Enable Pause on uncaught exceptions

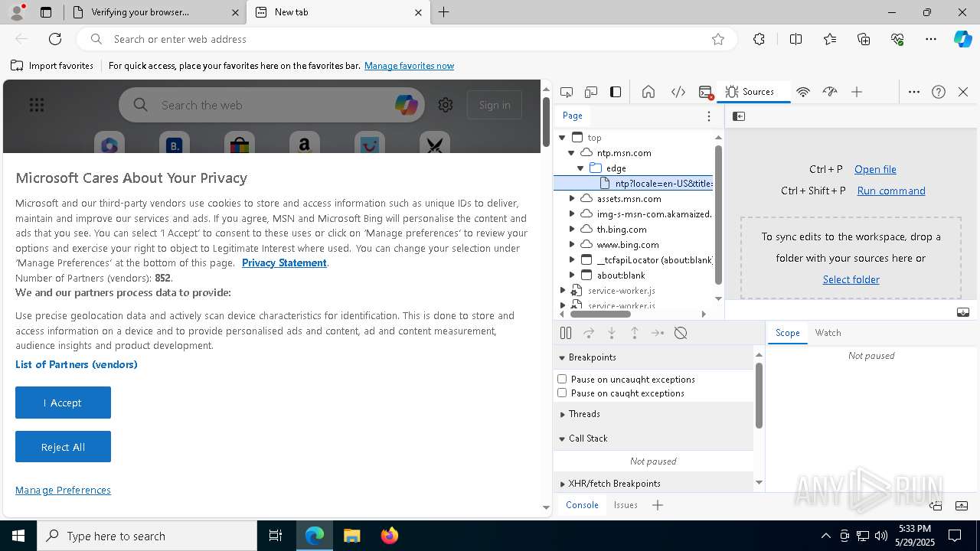[x=562, y=379]
